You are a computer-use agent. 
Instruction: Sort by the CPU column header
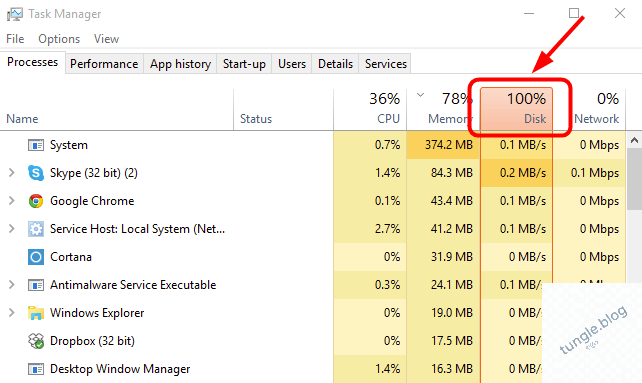pos(370,110)
